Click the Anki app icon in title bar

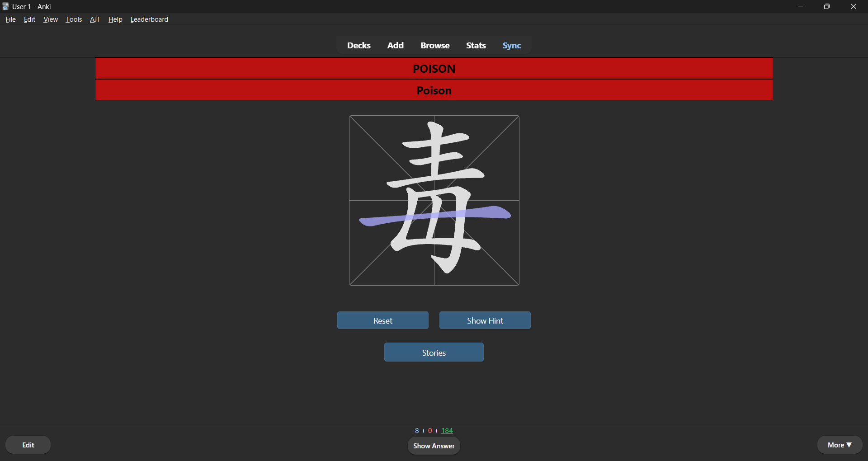[x=5, y=6]
